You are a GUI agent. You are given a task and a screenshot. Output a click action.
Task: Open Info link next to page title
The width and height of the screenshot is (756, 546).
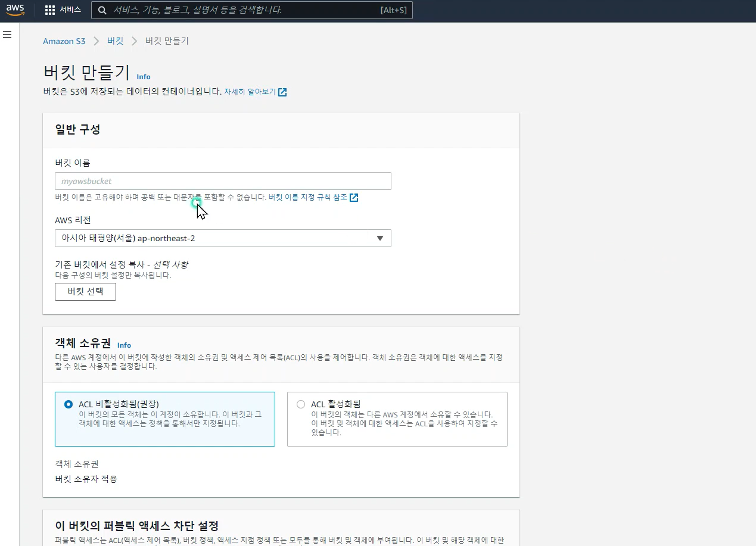[144, 77]
